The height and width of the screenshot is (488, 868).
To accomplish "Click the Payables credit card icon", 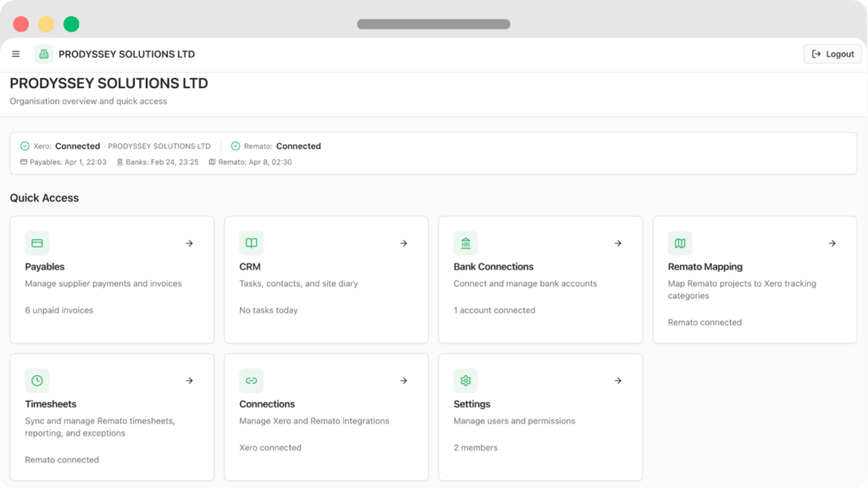I will click(x=37, y=243).
